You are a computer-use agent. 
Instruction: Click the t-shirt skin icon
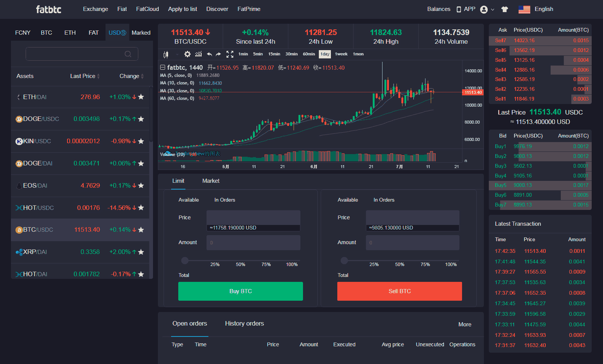pos(505,9)
